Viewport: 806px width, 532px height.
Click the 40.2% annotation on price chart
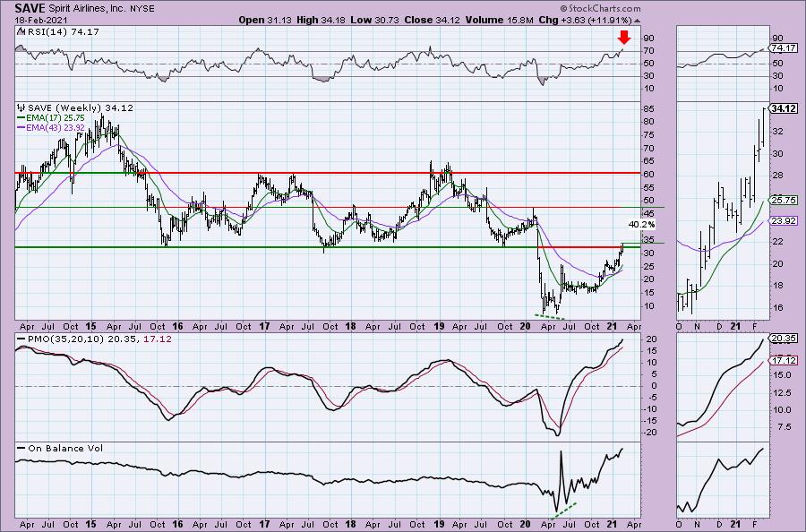[641, 224]
